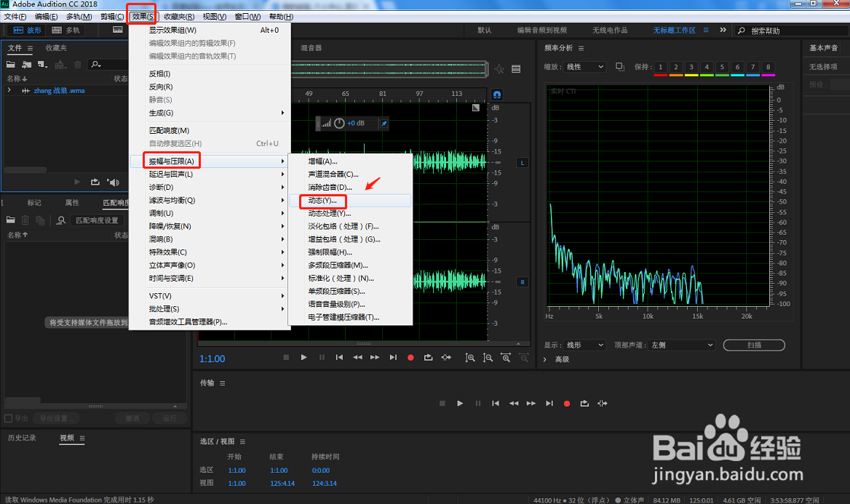Switch to 属性 tab
This screenshot has width=850, height=504.
tap(72, 203)
